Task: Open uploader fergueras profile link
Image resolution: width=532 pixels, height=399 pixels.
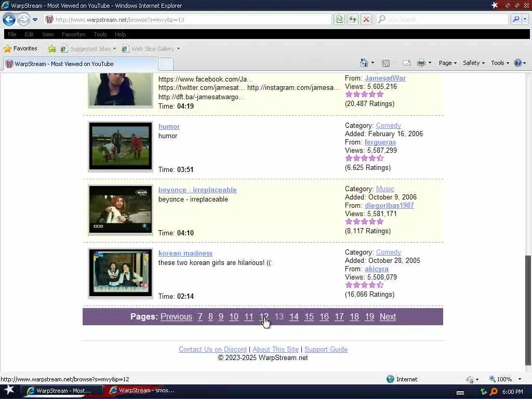Action: [380, 142]
